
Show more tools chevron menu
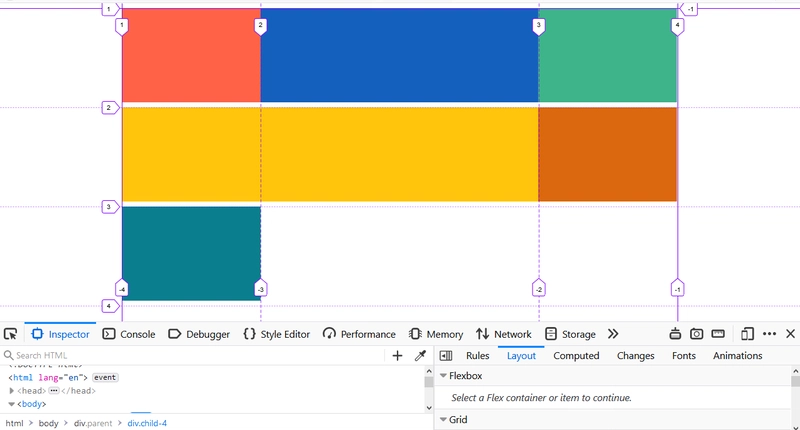tap(613, 334)
